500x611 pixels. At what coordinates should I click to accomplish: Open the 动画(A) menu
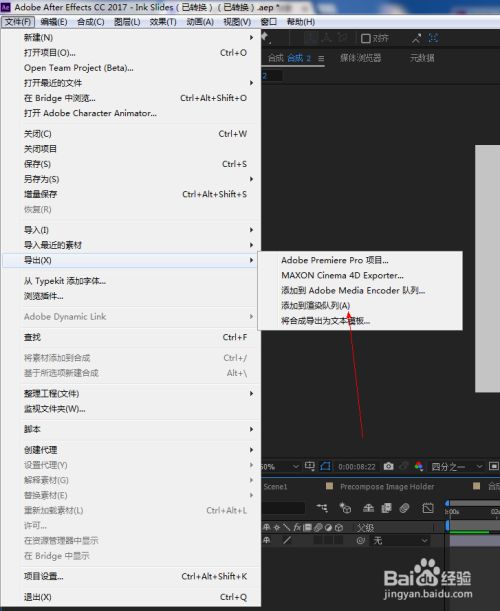click(200, 22)
